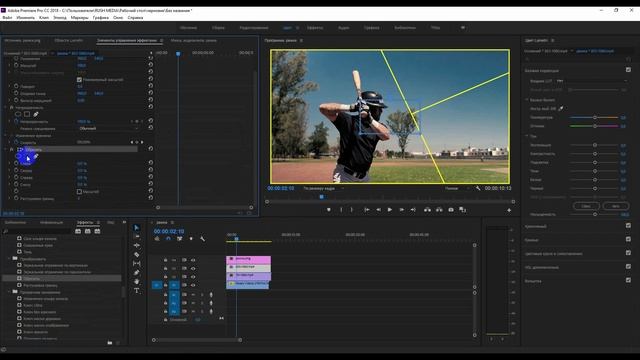
Task: Toggle snap magnet in timeline
Action: pos(168,239)
